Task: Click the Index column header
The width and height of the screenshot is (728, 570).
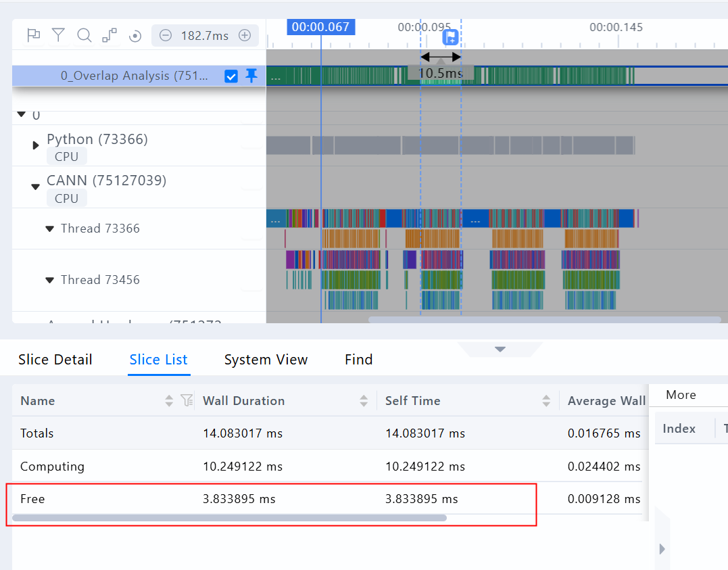Action: (679, 428)
